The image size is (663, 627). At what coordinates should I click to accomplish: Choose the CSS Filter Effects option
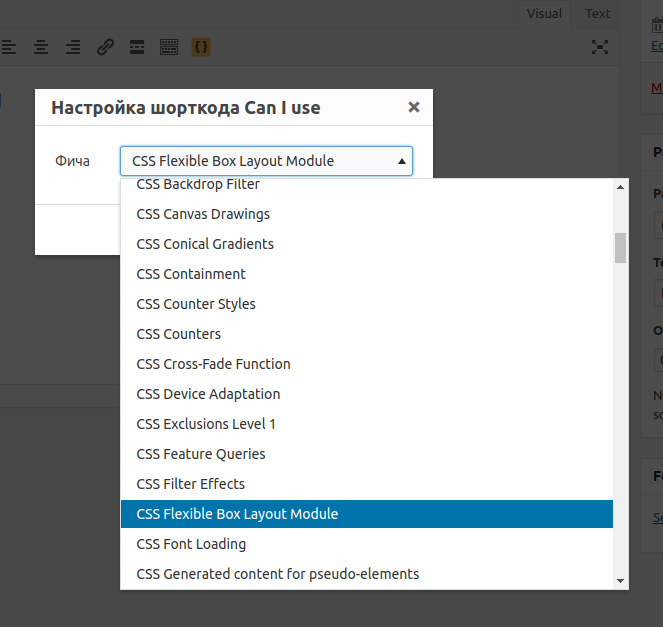[190, 484]
